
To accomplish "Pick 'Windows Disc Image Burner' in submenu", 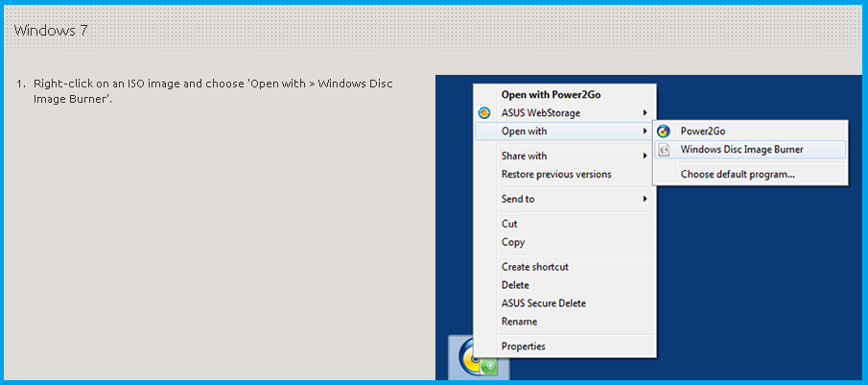I will pyautogui.click(x=751, y=150).
